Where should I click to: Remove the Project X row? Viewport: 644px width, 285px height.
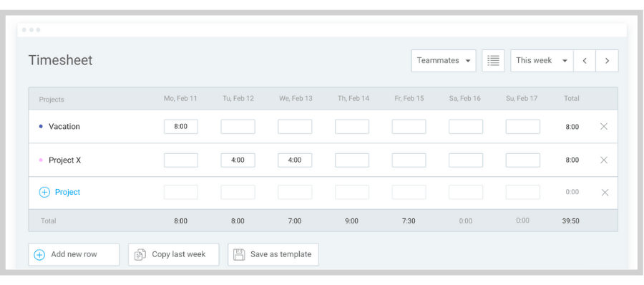(x=604, y=160)
